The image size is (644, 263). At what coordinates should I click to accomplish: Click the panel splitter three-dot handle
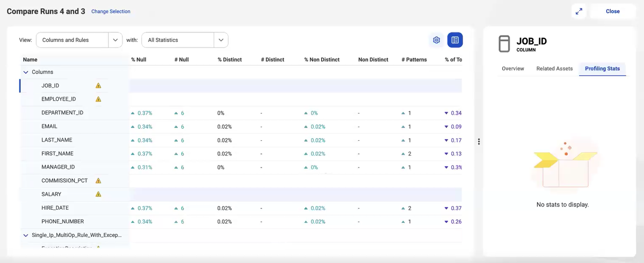click(x=479, y=142)
